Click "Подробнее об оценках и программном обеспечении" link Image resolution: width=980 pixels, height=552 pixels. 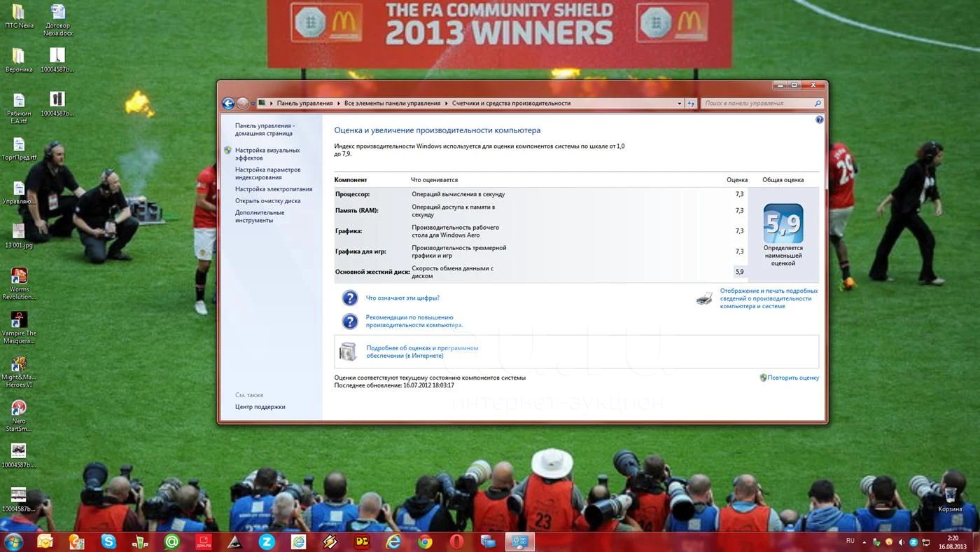(x=422, y=352)
